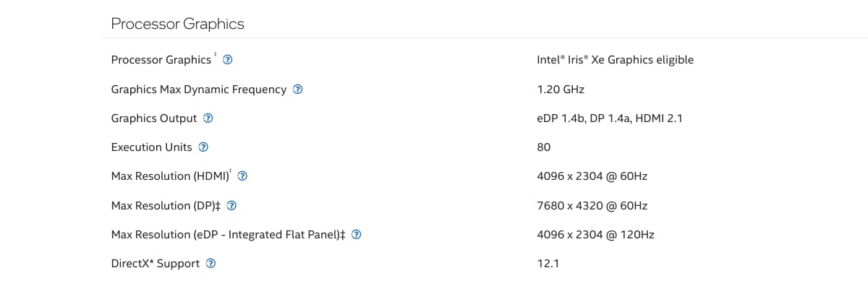Image resolution: width=868 pixels, height=281 pixels.
Task: Click the DirectX* Support label
Action: point(156,264)
